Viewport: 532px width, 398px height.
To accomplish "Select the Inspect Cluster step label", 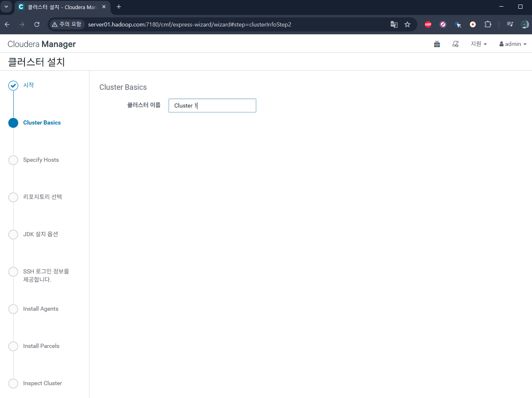I will (x=43, y=383).
